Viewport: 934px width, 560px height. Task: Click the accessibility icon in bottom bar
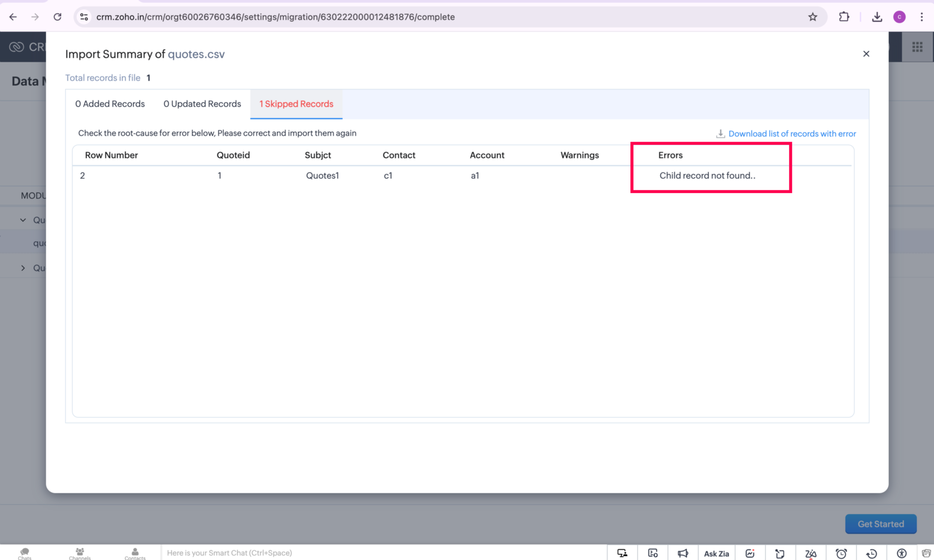pyautogui.click(x=901, y=553)
